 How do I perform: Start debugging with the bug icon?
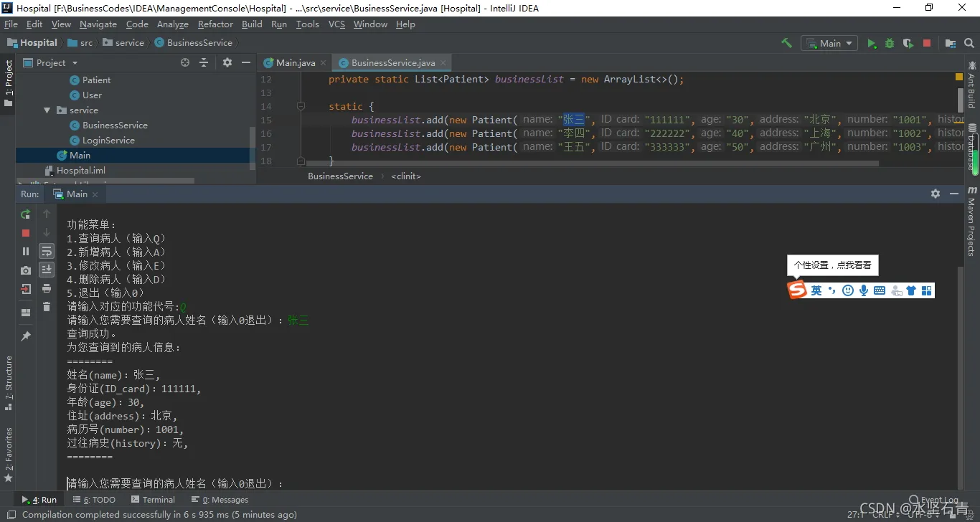coord(890,43)
